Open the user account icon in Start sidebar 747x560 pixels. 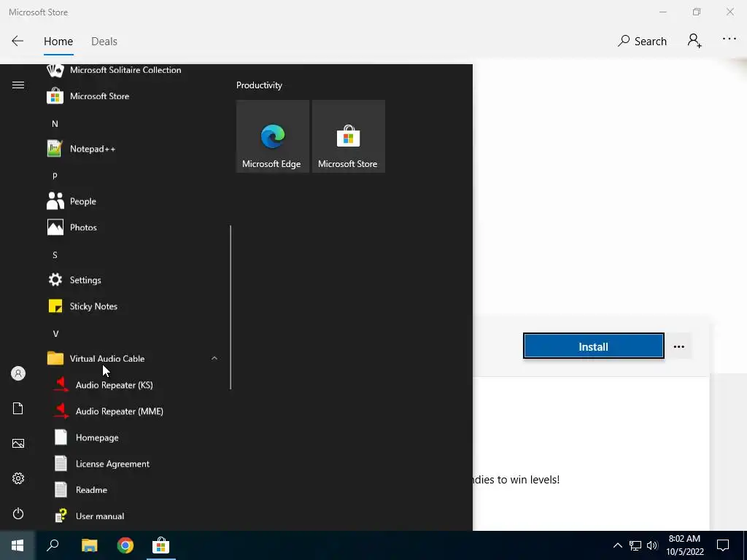point(18,373)
